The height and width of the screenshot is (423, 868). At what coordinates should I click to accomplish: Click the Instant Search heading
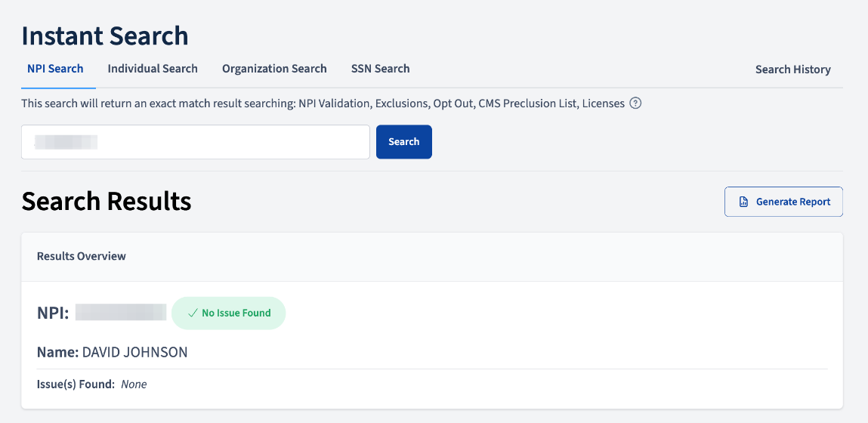(x=105, y=36)
